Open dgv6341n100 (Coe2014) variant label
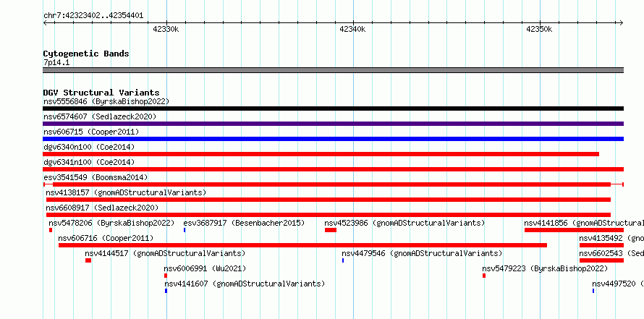The height and width of the screenshot is (319, 644). [89, 162]
